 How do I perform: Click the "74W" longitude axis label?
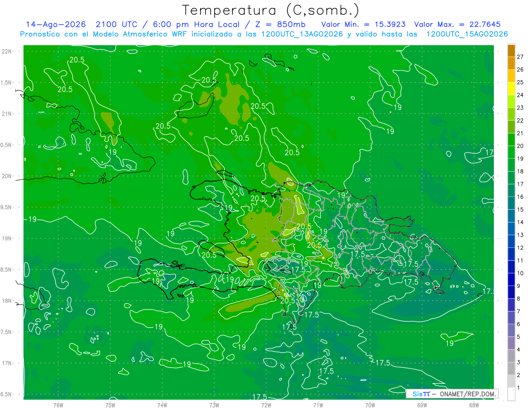(x=162, y=405)
